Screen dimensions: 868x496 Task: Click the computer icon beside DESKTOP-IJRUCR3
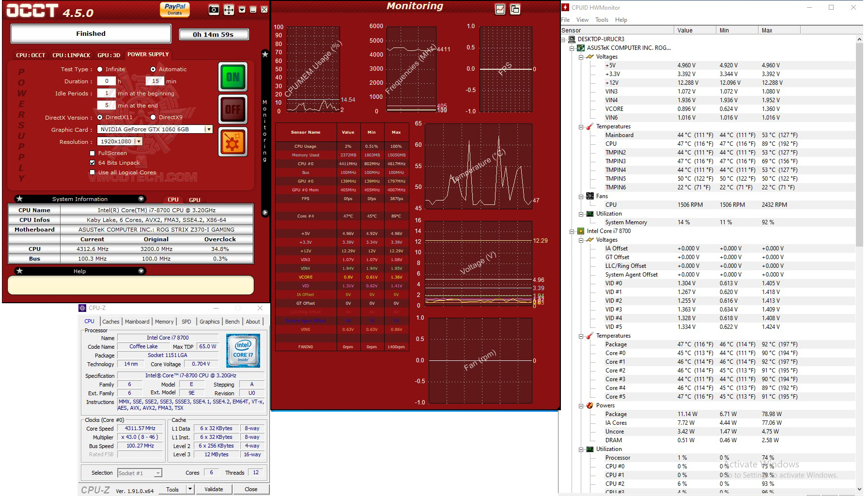pyautogui.click(x=572, y=39)
